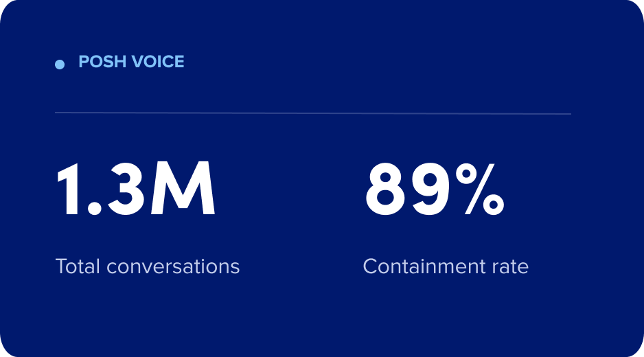Click the word VOICE in the heading
The width and height of the screenshot is (644, 357).
point(158,62)
